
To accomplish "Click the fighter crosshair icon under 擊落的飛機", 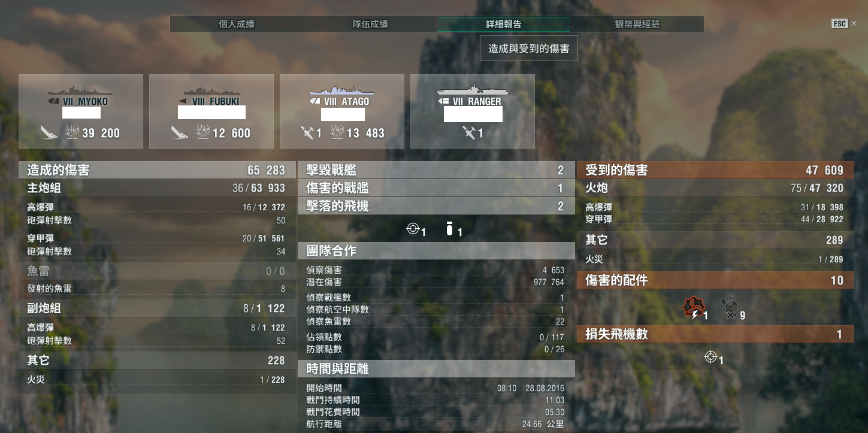I will pyautogui.click(x=412, y=228).
